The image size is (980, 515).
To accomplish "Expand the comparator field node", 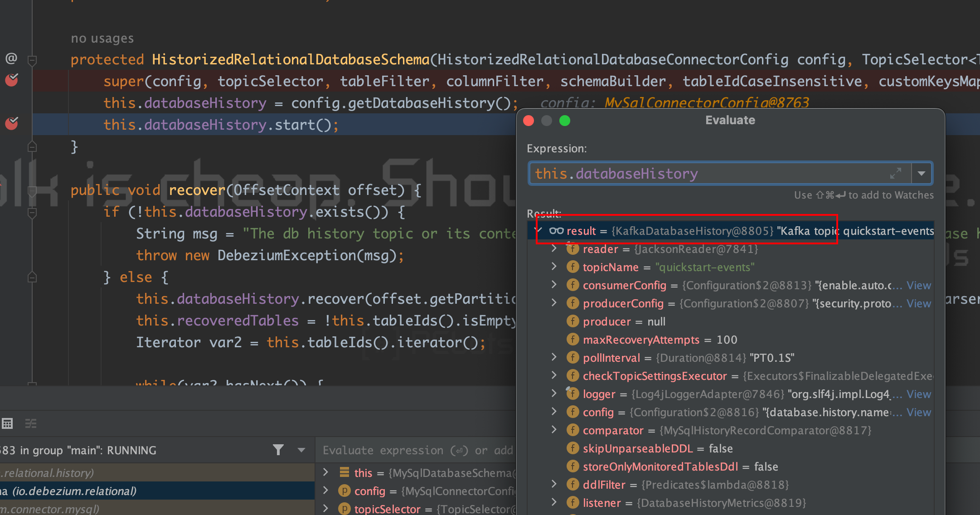I will click(x=554, y=430).
